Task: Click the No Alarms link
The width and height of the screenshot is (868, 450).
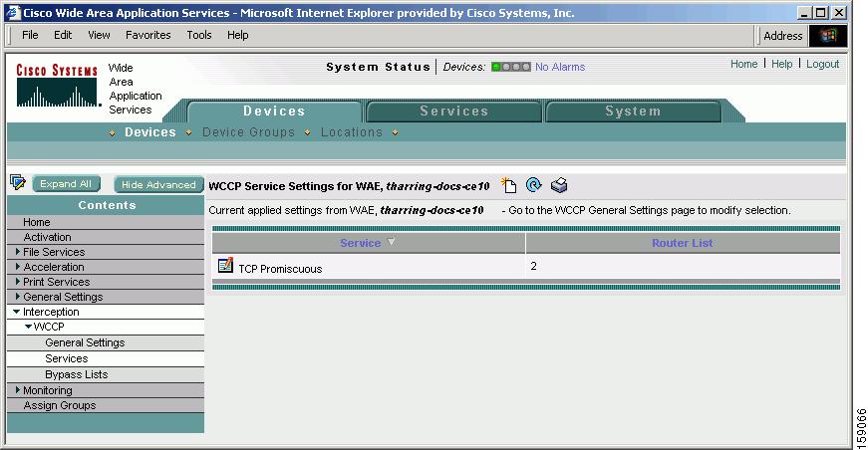Action: [560, 67]
